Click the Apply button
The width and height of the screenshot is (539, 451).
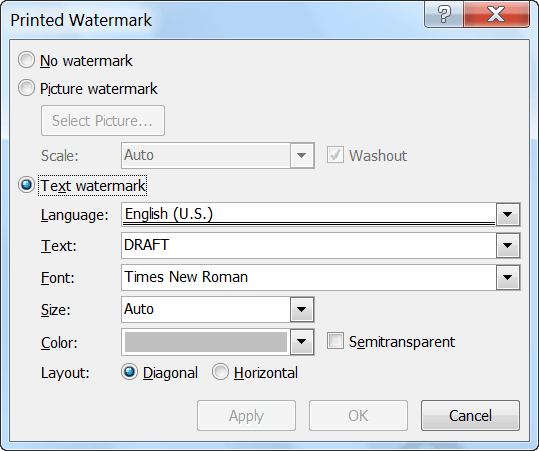(x=246, y=416)
